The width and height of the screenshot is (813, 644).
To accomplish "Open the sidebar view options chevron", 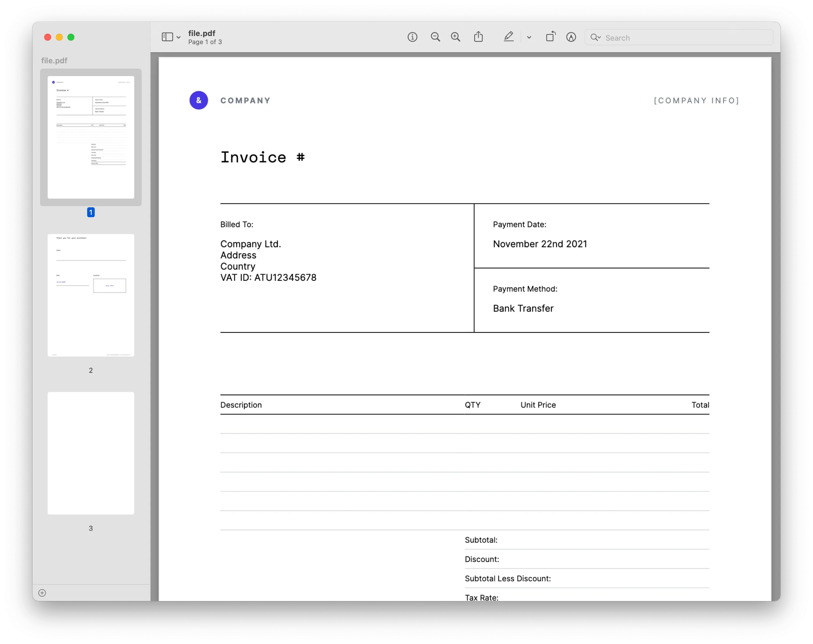I will tap(178, 37).
